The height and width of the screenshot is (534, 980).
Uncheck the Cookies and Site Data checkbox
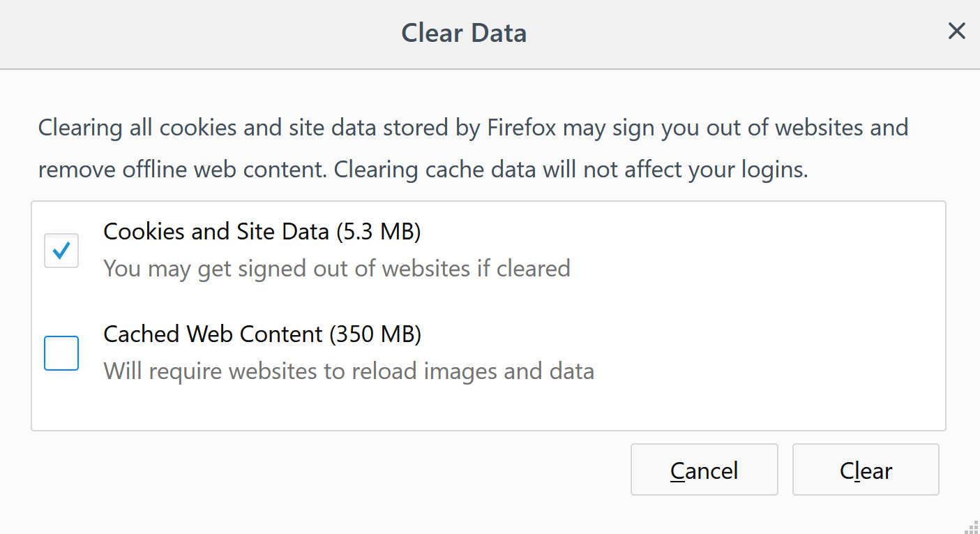61,251
